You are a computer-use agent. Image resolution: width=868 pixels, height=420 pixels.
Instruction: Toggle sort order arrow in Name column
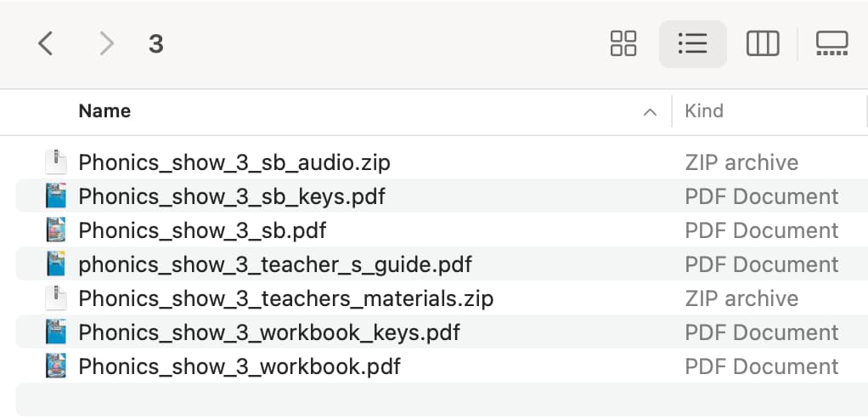click(650, 112)
